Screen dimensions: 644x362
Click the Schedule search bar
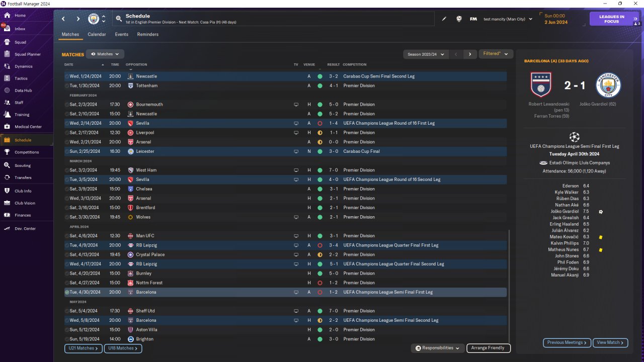click(273, 19)
